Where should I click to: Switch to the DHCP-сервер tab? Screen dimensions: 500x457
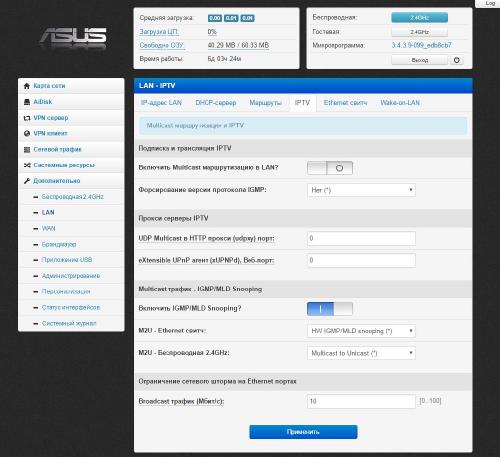(216, 103)
